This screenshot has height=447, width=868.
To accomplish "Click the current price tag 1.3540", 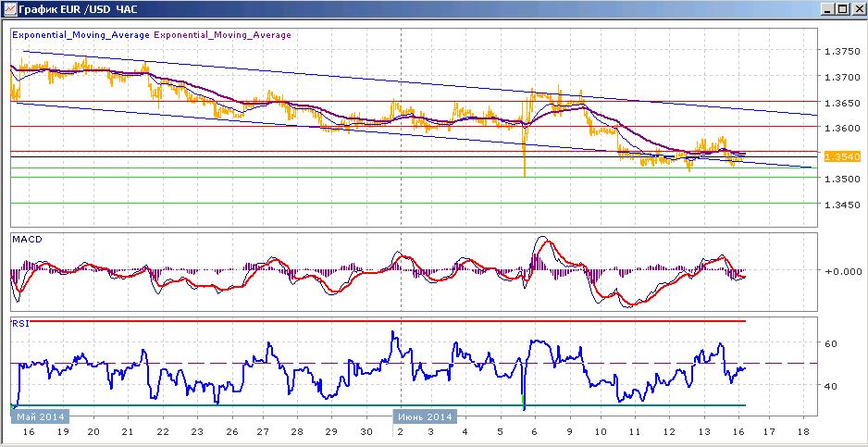I will 841,157.
